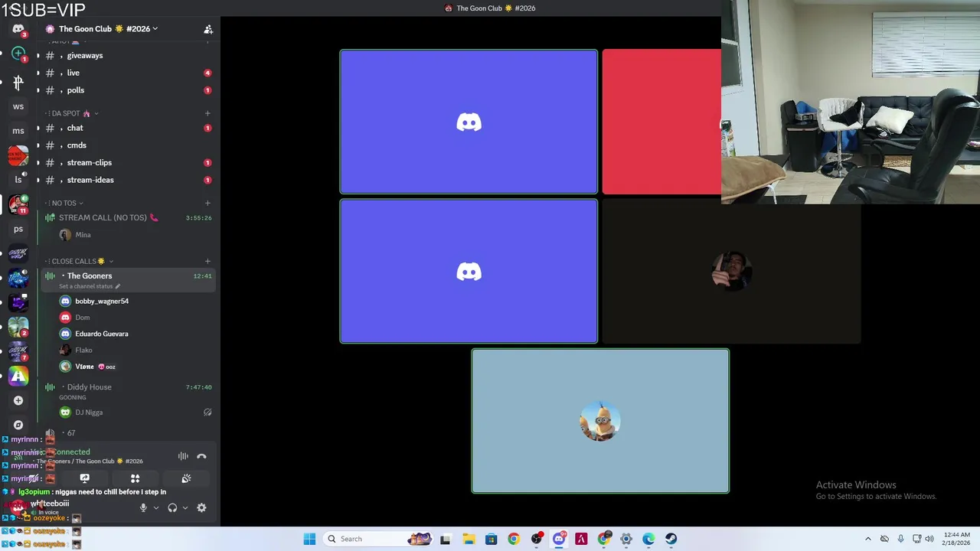980x551 pixels.
Task: Open Steam from the taskbar
Action: [671, 539]
